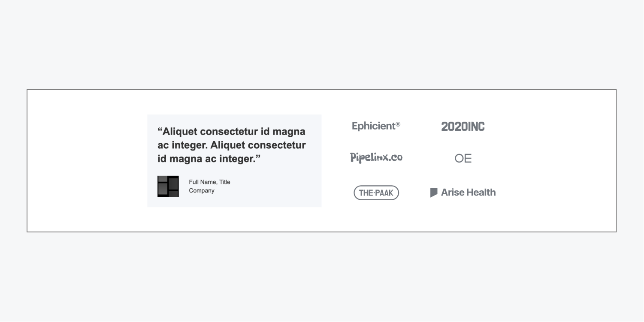The height and width of the screenshot is (322, 644).
Task: Select the "Full Name, Title" text
Action: [x=209, y=182]
